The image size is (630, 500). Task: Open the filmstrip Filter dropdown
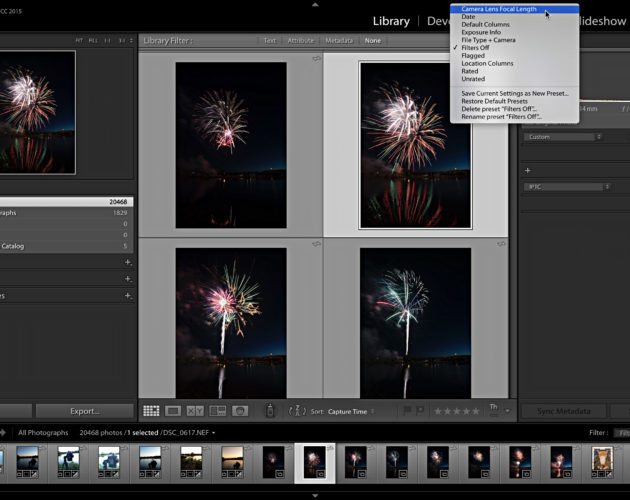coord(622,432)
